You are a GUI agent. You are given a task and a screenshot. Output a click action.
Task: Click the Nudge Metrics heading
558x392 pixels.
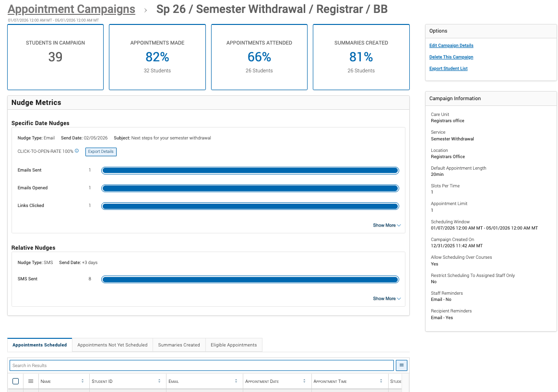click(x=36, y=103)
